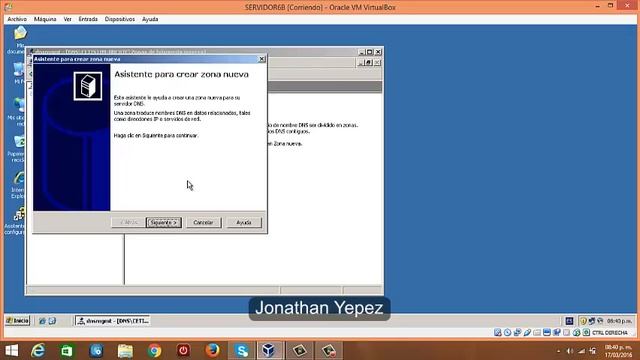The height and width of the screenshot is (360, 640).
Task: Open the Windows Store taskbar icon
Action: (x=67, y=351)
